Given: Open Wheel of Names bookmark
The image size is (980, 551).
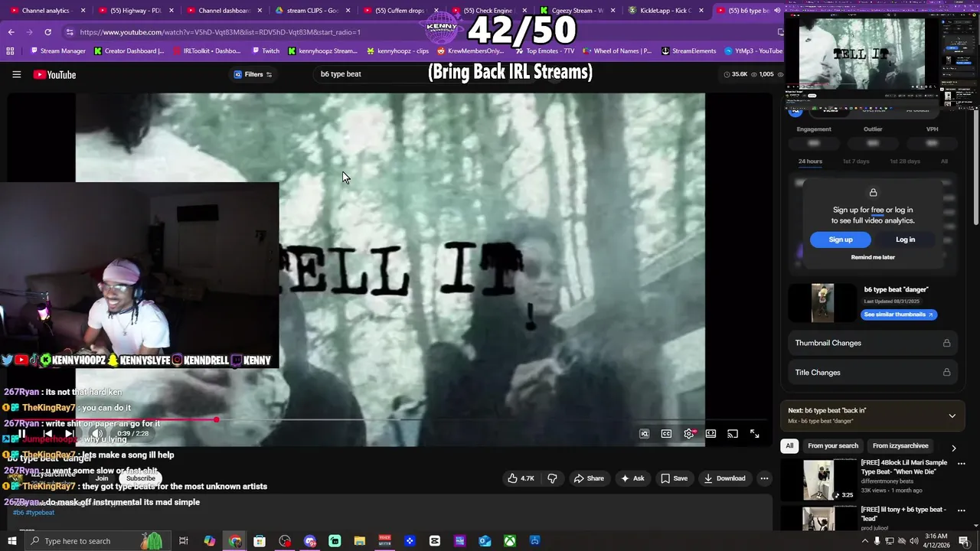Looking at the screenshot, I should click(617, 51).
